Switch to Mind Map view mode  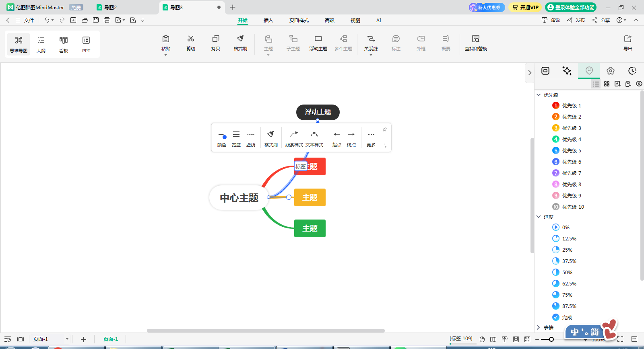point(19,44)
